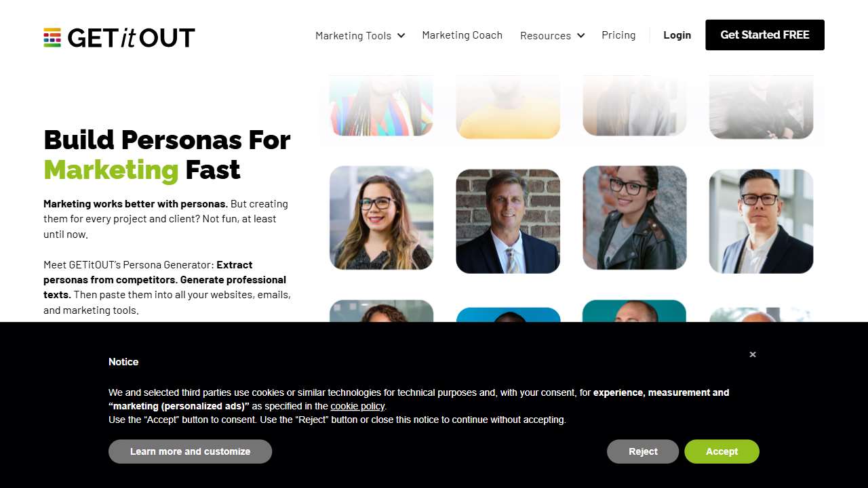Select top-row thumbnail with colorful striped top

[x=381, y=105]
